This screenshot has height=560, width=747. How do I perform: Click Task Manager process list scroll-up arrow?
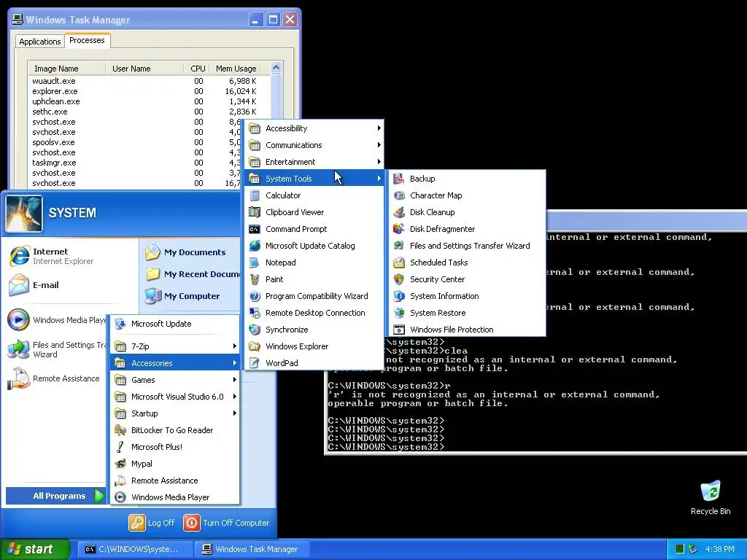pos(276,68)
